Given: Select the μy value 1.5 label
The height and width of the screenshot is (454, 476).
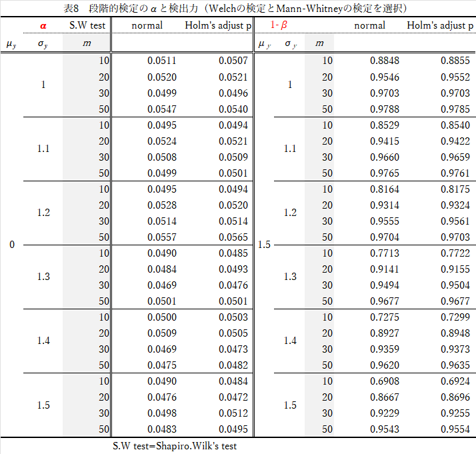Looking at the screenshot, I should click(264, 245).
